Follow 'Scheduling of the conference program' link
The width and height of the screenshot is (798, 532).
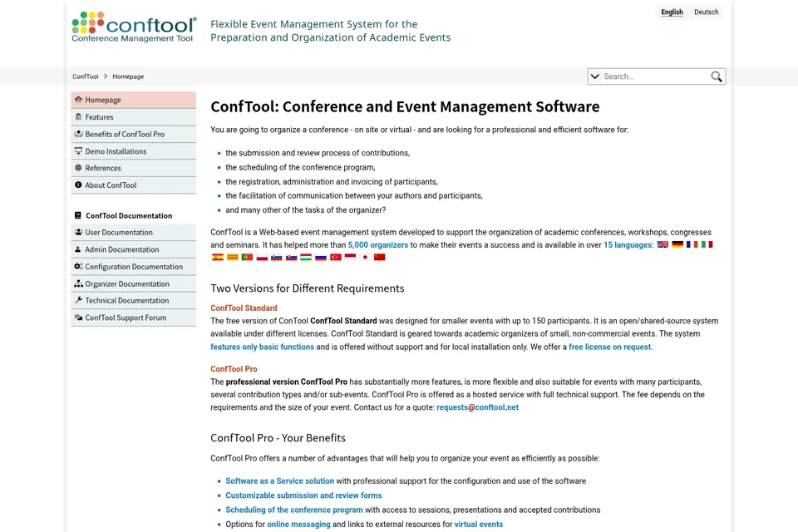click(x=294, y=510)
